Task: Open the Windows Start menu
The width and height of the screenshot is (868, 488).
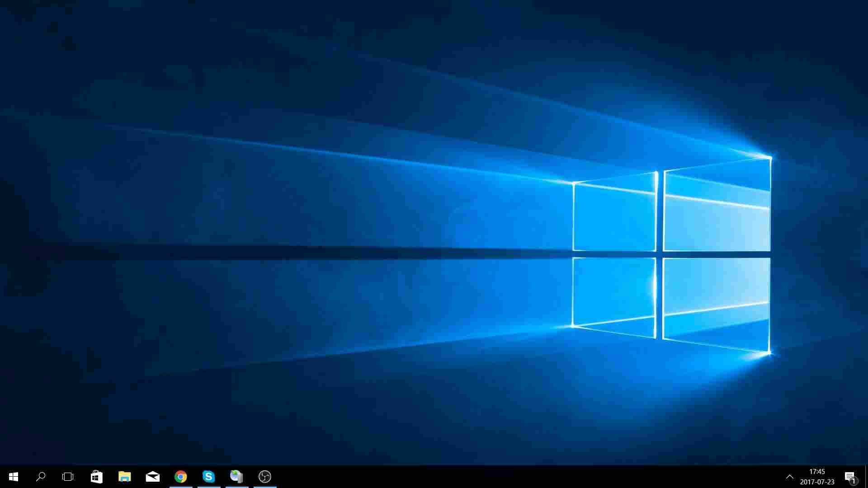Action: pyautogui.click(x=14, y=477)
